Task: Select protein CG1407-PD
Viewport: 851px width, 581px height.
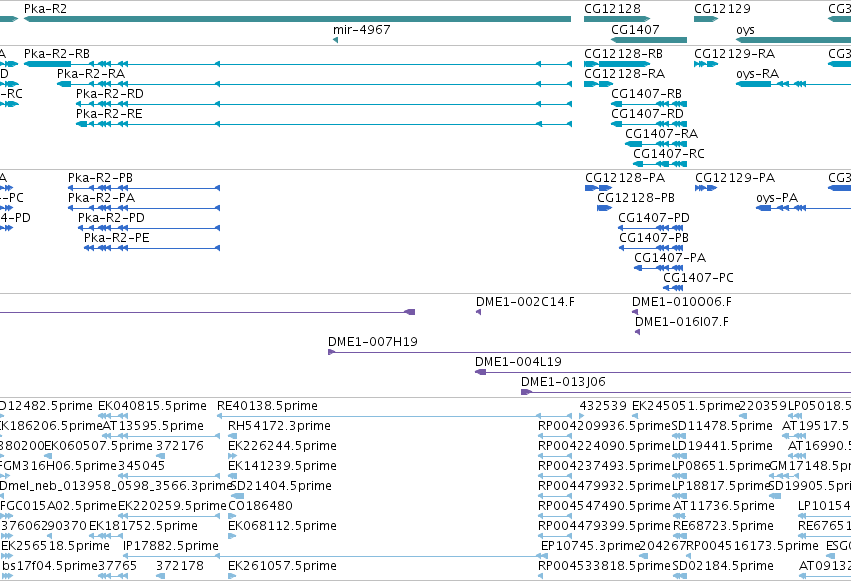Action: point(651,228)
